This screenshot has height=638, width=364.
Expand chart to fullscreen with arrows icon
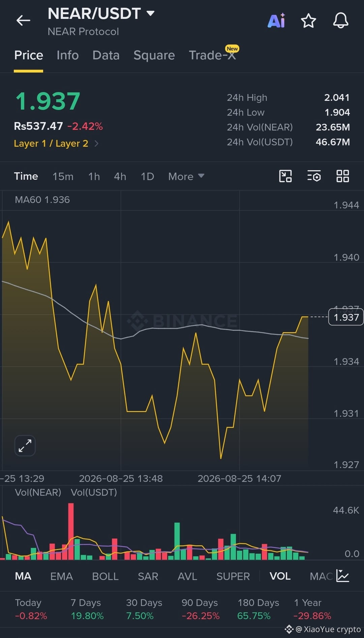coord(25,445)
